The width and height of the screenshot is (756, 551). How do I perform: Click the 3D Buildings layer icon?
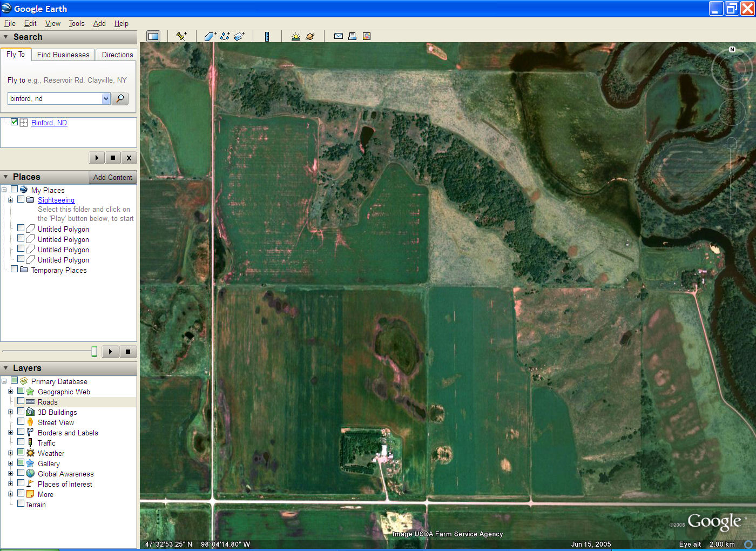click(x=30, y=412)
